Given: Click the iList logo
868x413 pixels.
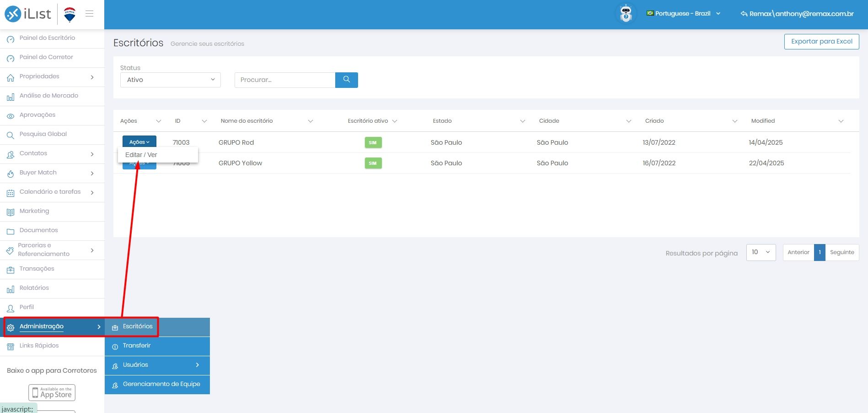Looking at the screenshot, I should pyautogui.click(x=28, y=14).
